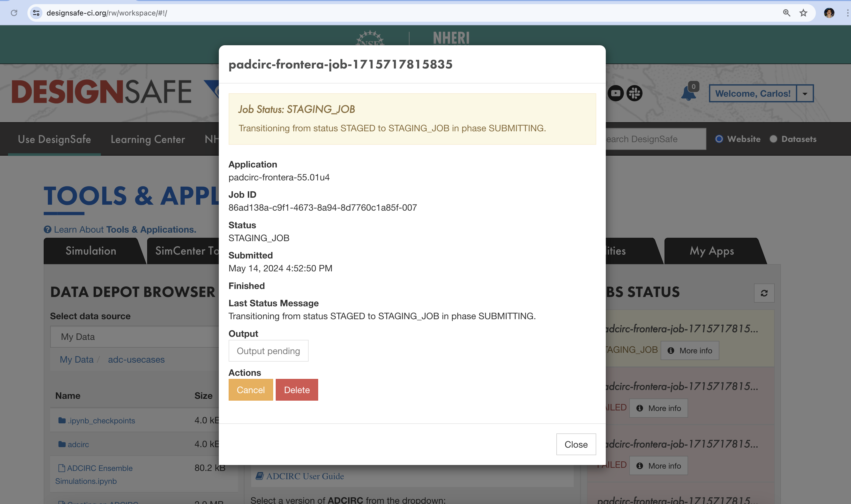The width and height of the screenshot is (851, 504).
Task: Cancel the padcirc job
Action: (250, 390)
